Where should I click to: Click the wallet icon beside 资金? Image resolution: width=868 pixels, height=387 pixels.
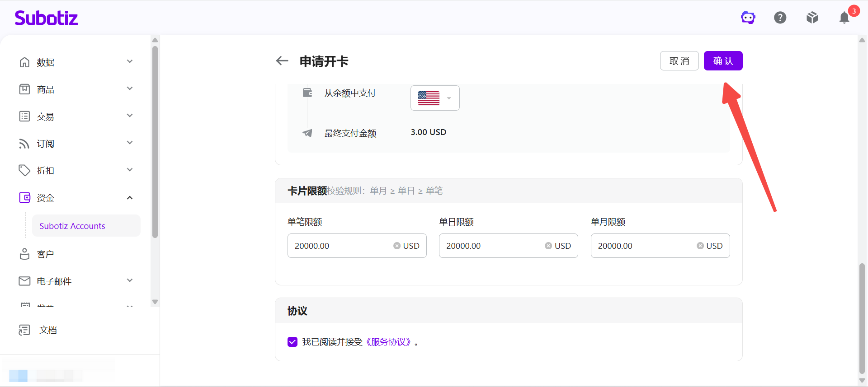pyautogui.click(x=24, y=197)
